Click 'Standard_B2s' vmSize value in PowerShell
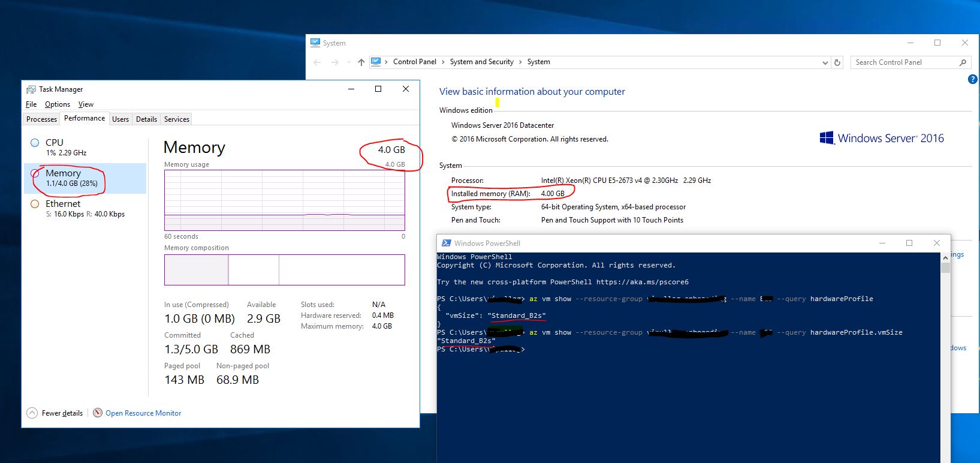This screenshot has width=980, height=463. (x=517, y=315)
